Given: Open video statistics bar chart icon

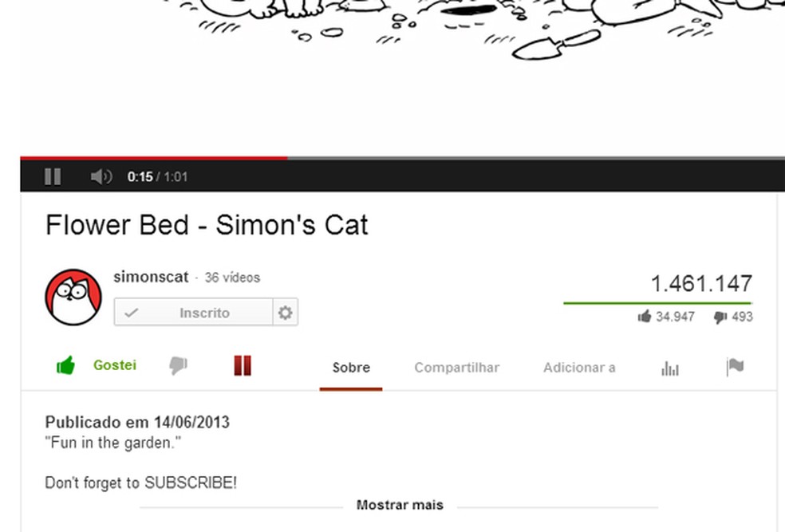Looking at the screenshot, I should click(x=670, y=368).
